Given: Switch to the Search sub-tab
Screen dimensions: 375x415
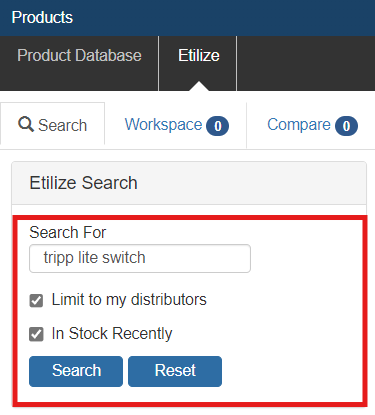Looking at the screenshot, I should point(53,124).
